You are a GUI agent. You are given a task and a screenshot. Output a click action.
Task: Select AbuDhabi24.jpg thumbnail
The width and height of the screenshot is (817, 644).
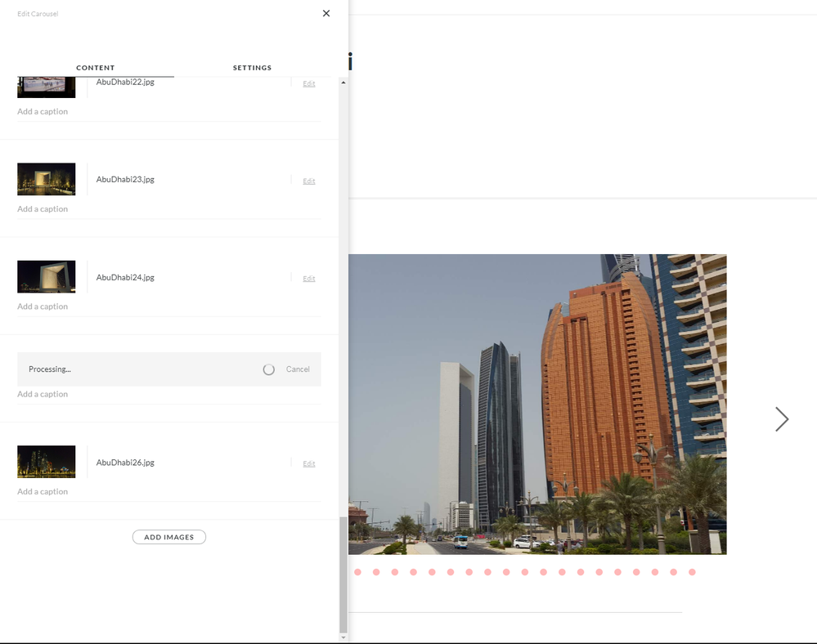pos(47,277)
